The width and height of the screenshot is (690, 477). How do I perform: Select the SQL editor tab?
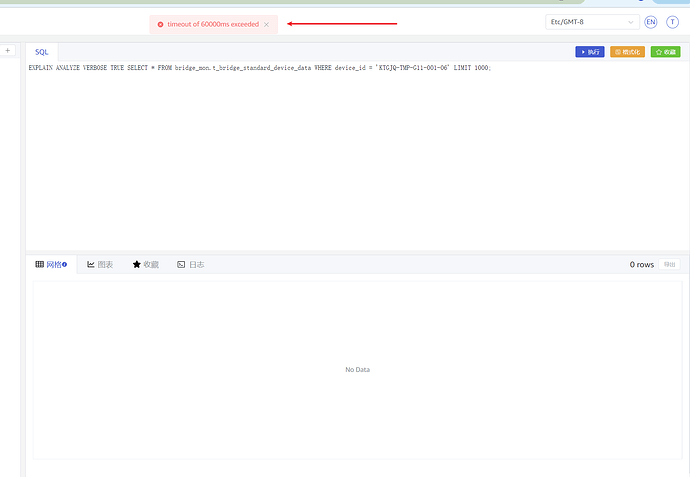[x=41, y=51]
